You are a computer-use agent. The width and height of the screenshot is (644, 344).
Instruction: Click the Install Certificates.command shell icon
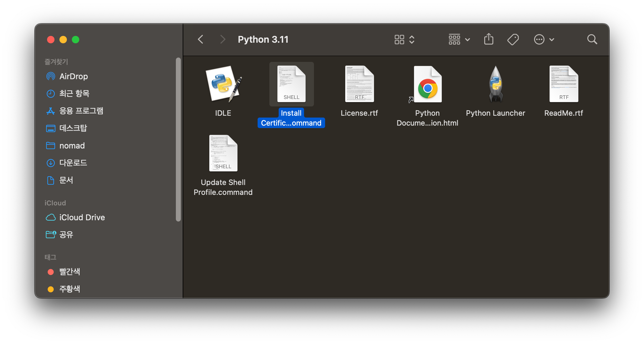291,84
